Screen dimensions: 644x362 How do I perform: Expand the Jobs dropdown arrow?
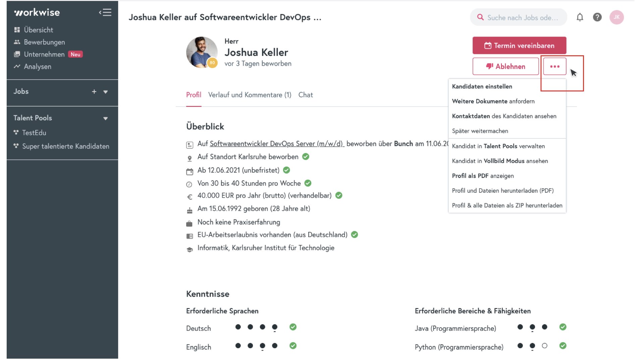(x=105, y=92)
